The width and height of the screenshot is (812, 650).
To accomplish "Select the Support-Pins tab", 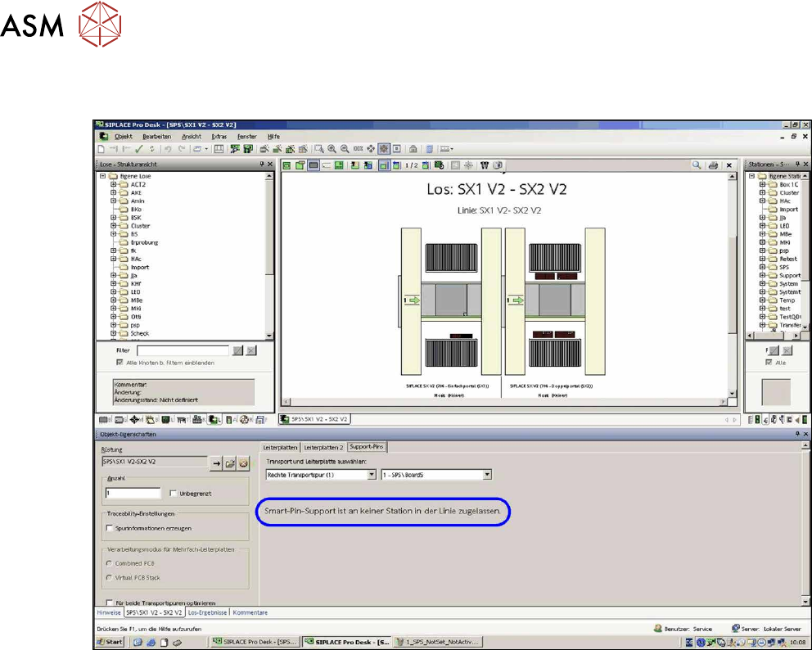I will [367, 447].
